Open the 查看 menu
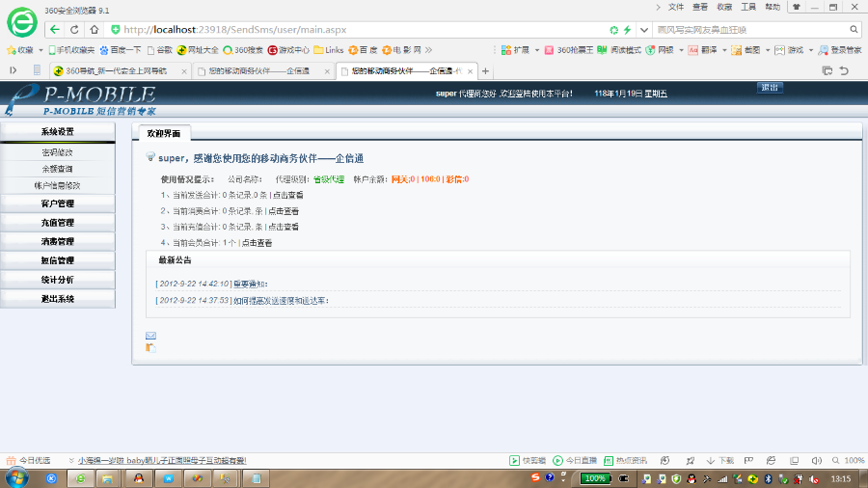This screenshot has width=868, height=488. 700,7
